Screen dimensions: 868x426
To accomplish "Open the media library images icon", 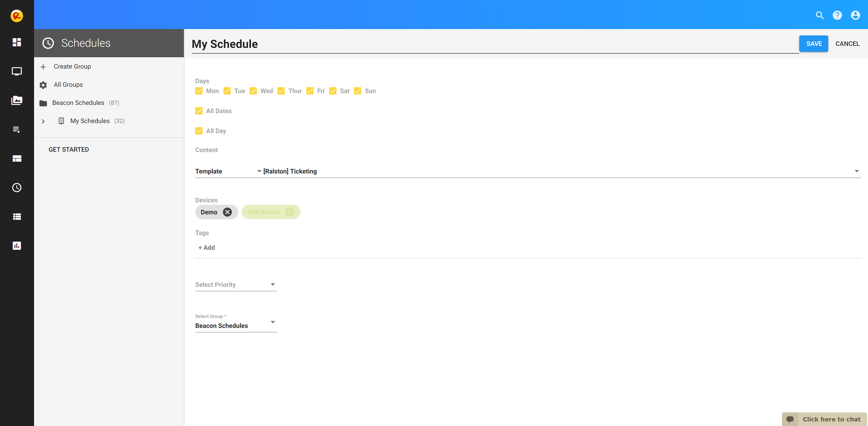I will tap(17, 100).
